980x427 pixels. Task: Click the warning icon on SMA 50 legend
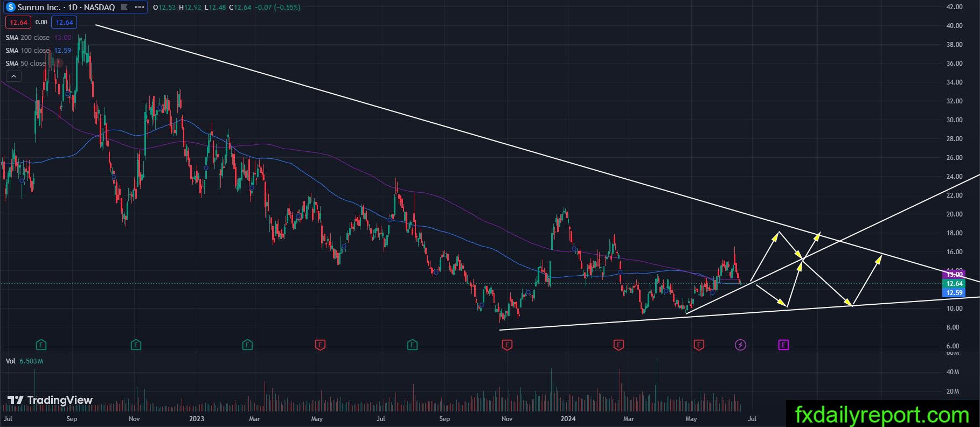click(x=58, y=64)
